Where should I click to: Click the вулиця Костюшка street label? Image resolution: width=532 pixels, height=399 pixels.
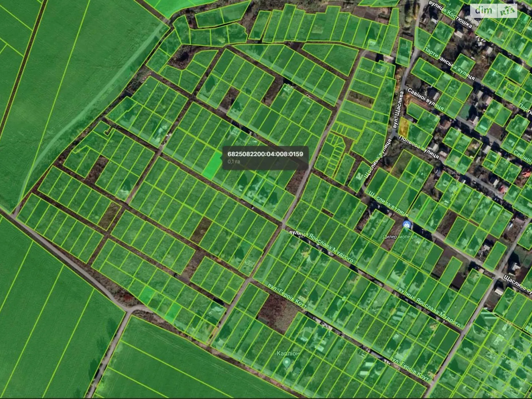451,14
